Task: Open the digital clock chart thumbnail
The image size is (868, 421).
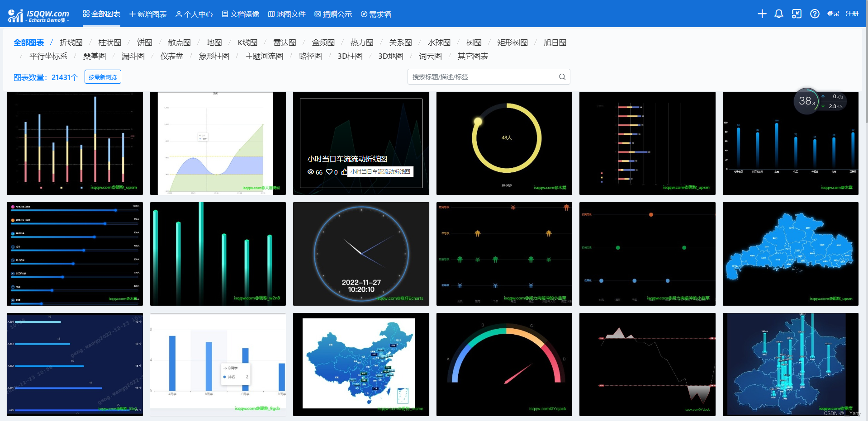Action: 360,254
